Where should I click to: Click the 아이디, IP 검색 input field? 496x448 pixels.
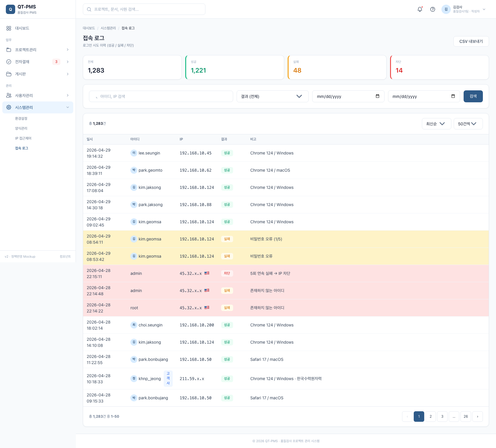click(x=161, y=96)
